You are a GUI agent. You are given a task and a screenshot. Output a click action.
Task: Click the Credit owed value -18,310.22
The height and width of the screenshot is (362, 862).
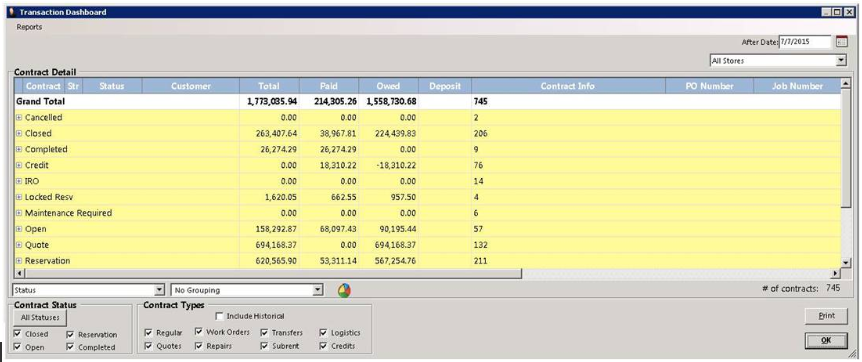(395, 166)
